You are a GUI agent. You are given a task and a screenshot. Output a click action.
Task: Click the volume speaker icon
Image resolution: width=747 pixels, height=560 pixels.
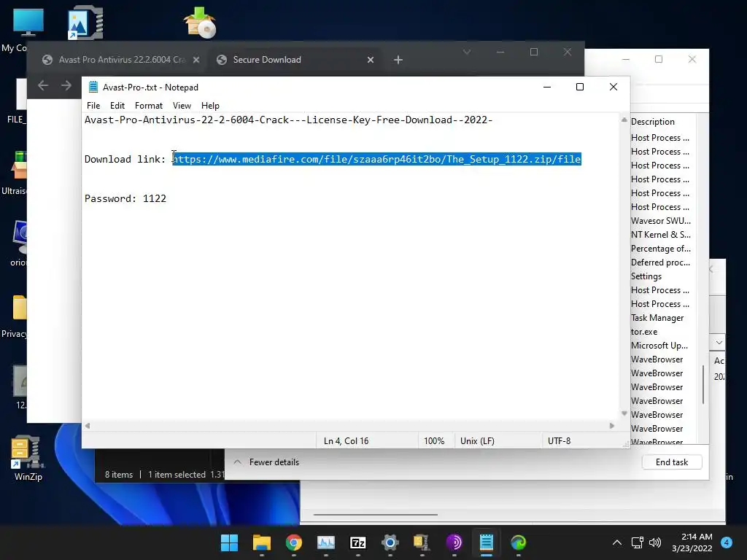coord(655,542)
